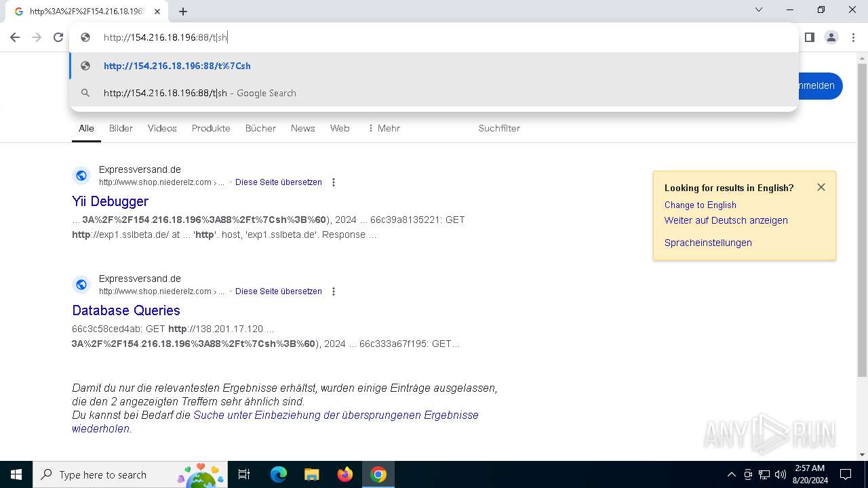
Task: Launch Firefox from the taskbar
Action: click(345, 474)
